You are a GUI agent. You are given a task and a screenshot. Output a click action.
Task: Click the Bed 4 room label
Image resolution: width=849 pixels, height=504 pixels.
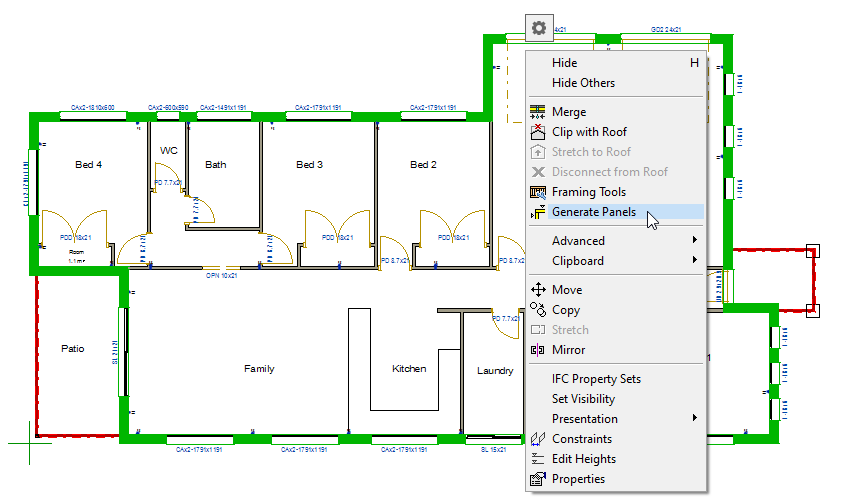tap(89, 165)
